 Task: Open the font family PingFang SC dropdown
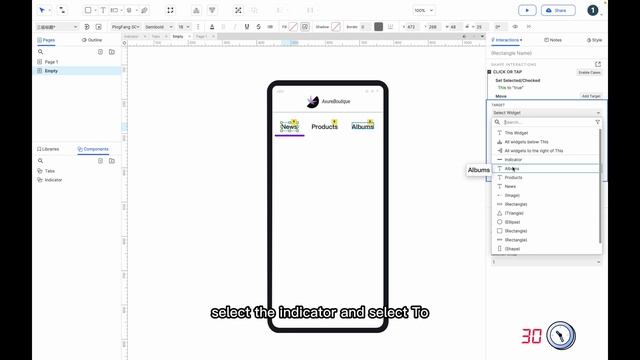point(125,27)
